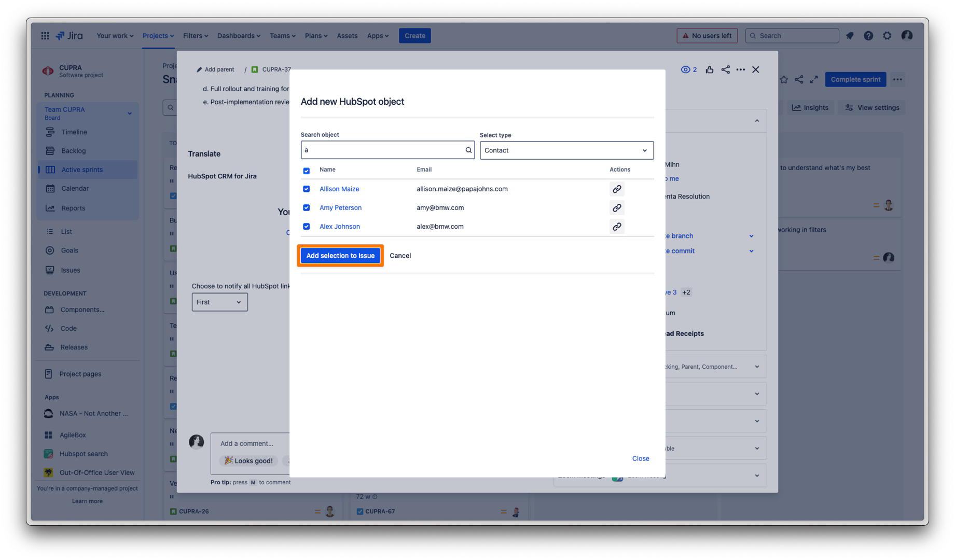
Task: Open Goals in the sidebar
Action: (87, 250)
